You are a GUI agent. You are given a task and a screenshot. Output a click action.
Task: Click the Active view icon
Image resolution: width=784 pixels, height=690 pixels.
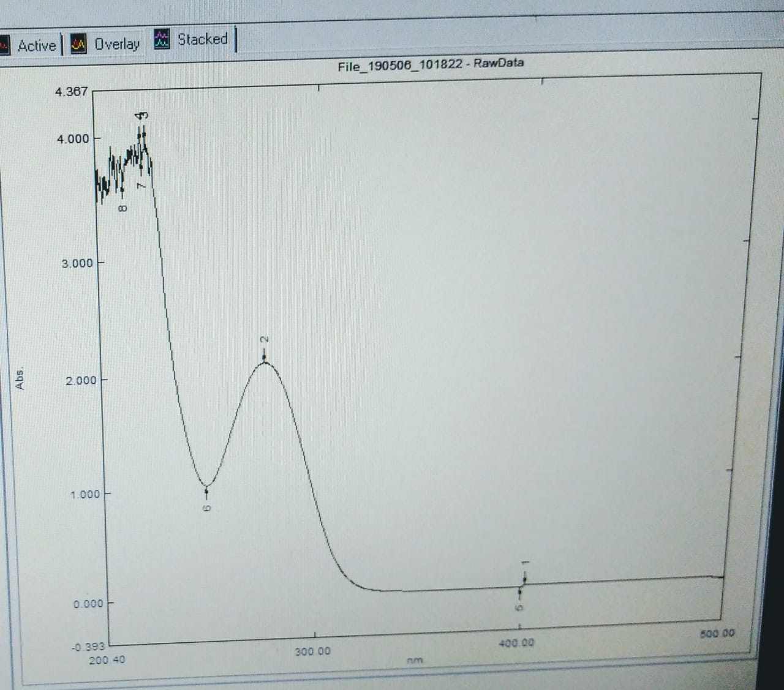(x=4, y=46)
